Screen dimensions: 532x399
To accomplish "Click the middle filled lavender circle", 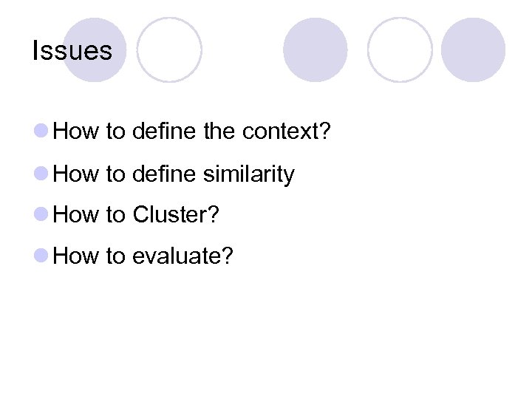I will (x=316, y=50).
